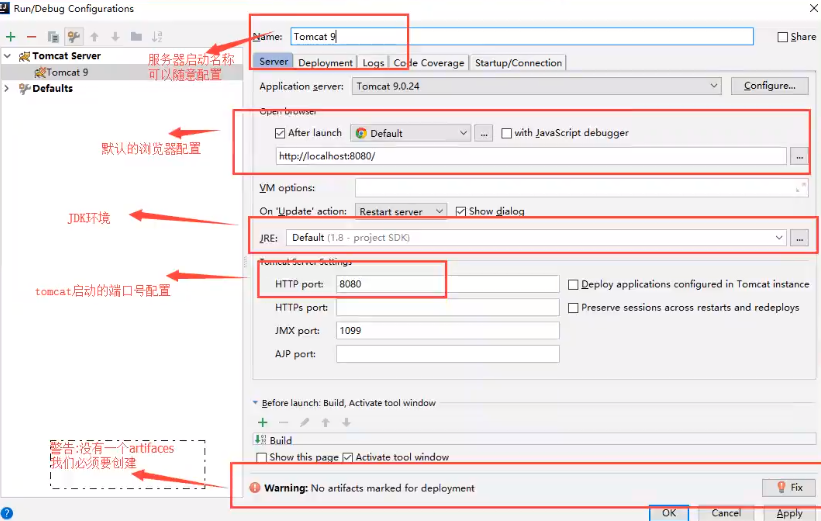
Task: Remove the selected configuration with the minus icon
Action: click(x=31, y=37)
